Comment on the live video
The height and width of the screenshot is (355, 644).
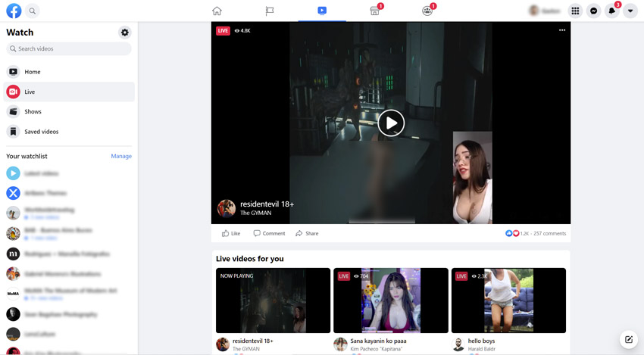[x=269, y=233]
